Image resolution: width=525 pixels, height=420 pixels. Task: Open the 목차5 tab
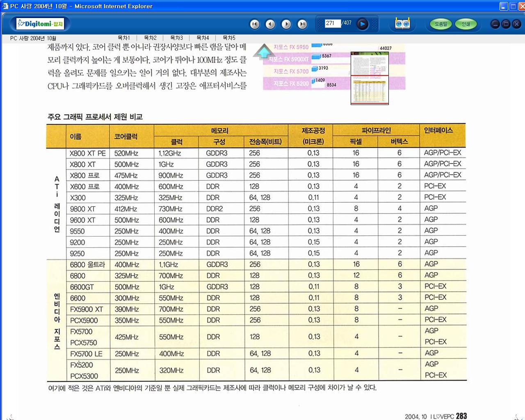pyautogui.click(x=229, y=38)
